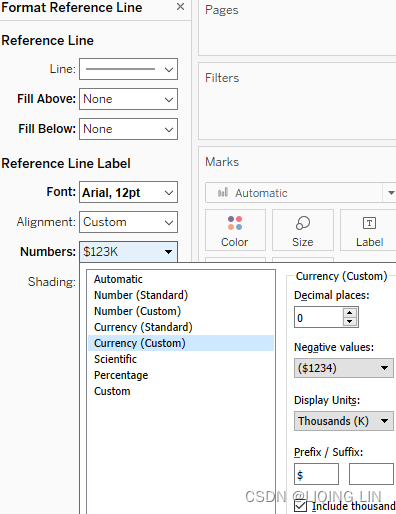396x514 pixels.
Task: Click the Color button on Marks card
Action: click(x=235, y=230)
